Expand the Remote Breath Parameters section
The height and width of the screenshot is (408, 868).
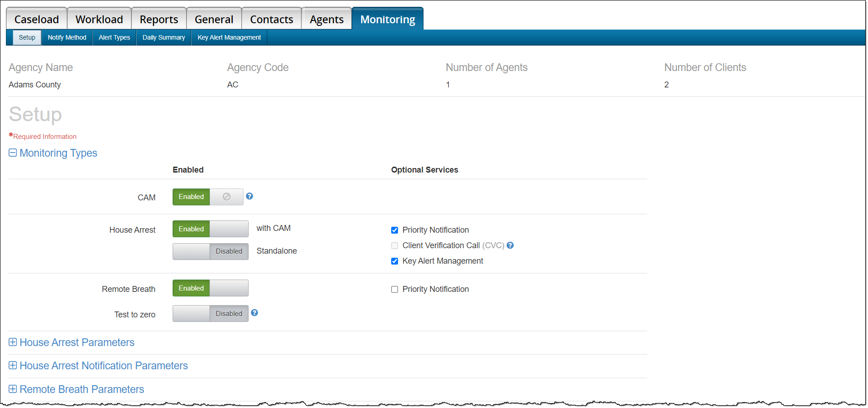click(82, 389)
